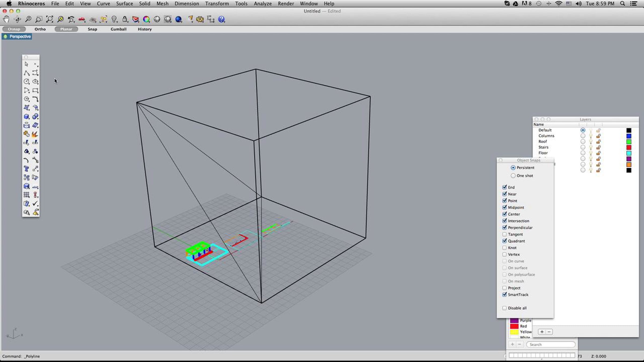
Task: Select the Polyline tool in the sidebar
Action: pos(27,73)
